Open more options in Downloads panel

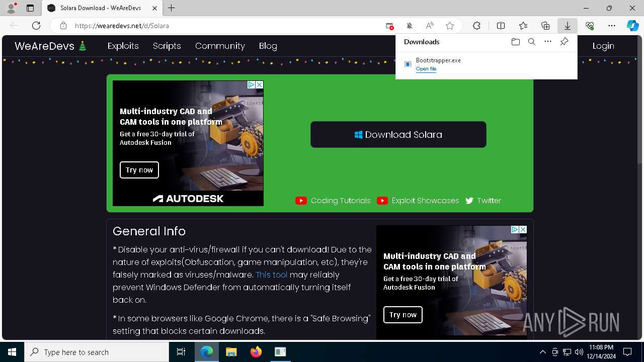(548, 42)
